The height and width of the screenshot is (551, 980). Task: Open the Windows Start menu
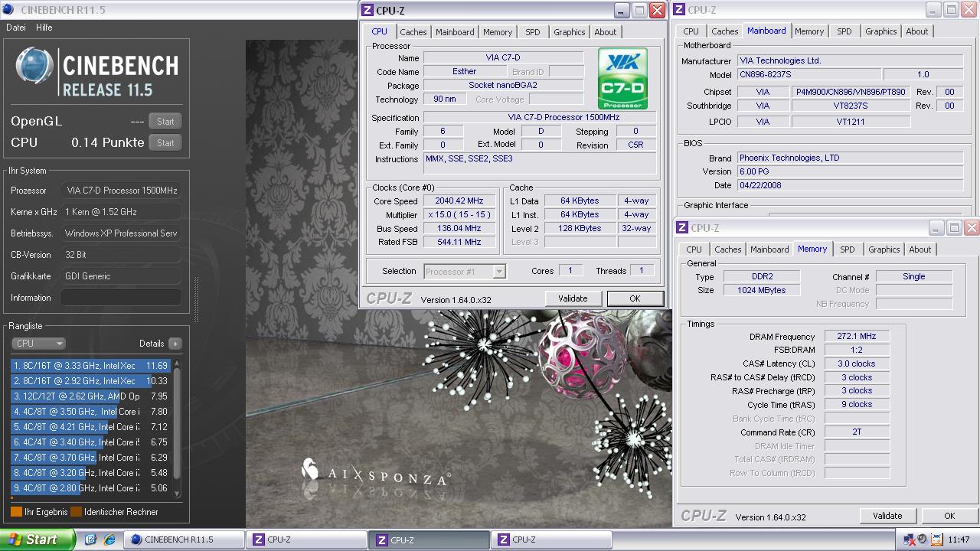point(38,540)
